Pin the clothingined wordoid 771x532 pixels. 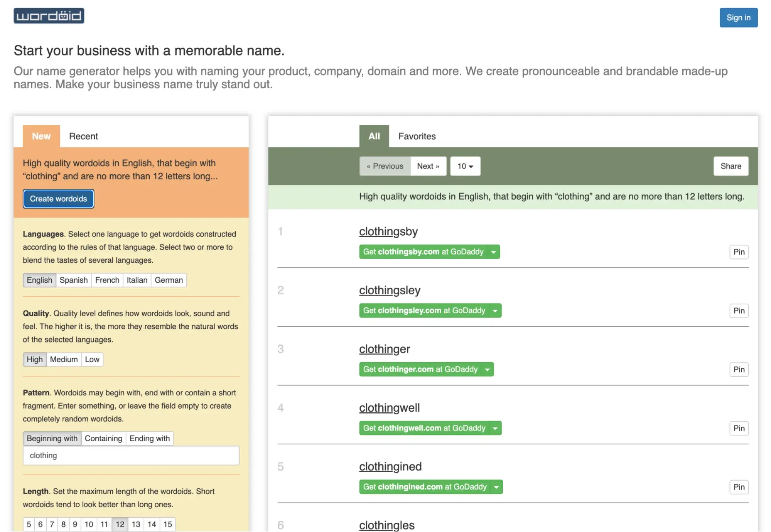tap(739, 487)
